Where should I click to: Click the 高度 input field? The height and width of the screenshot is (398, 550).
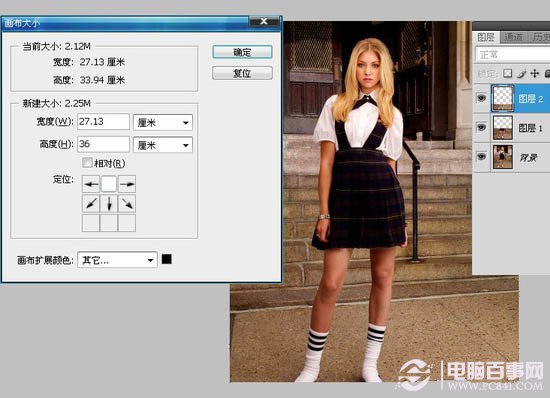[x=103, y=144]
